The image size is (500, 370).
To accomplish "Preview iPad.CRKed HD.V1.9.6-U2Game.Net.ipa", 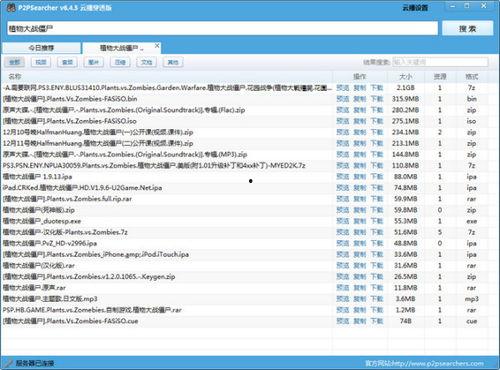I will coord(342,188).
